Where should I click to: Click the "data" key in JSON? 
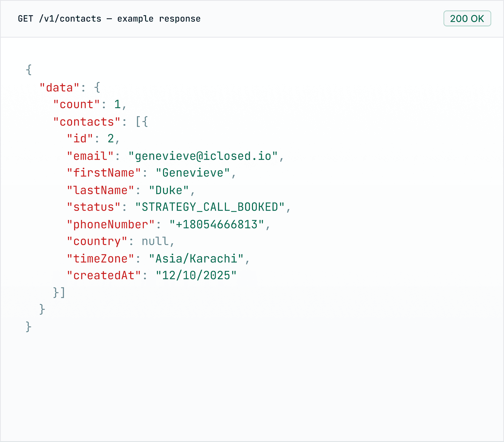click(60, 88)
